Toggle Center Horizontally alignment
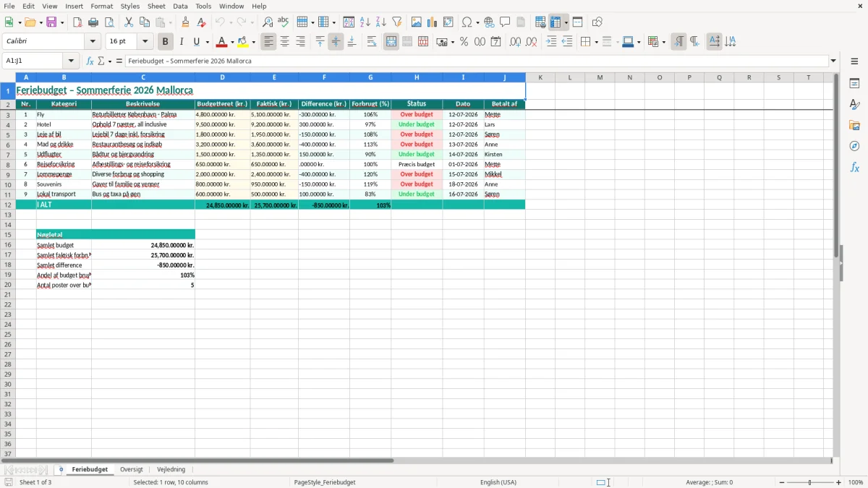 (285, 42)
